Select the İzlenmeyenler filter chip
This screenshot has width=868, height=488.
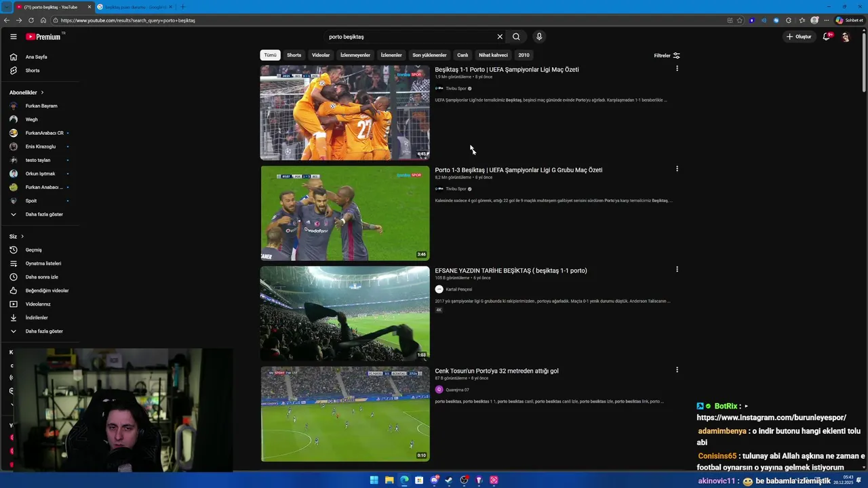tap(355, 55)
